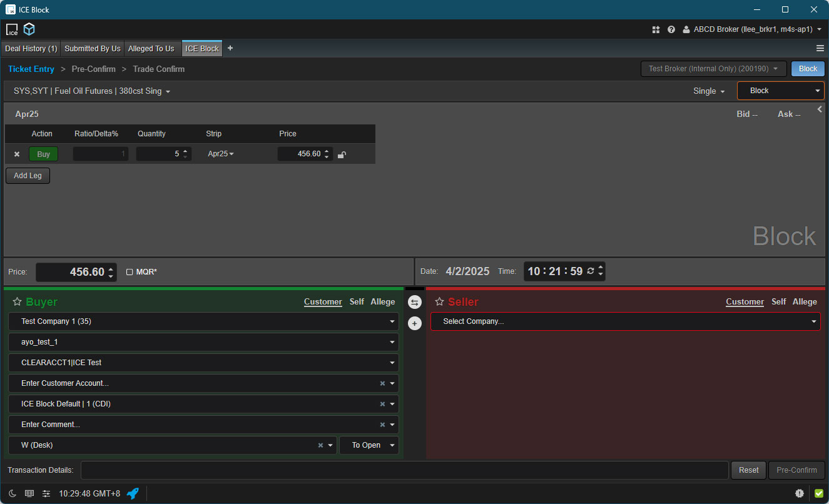Image resolution: width=829 pixels, height=504 pixels.
Task: Switch to Submitted By Us tab
Action: pyautogui.click(x=93, y=48)
